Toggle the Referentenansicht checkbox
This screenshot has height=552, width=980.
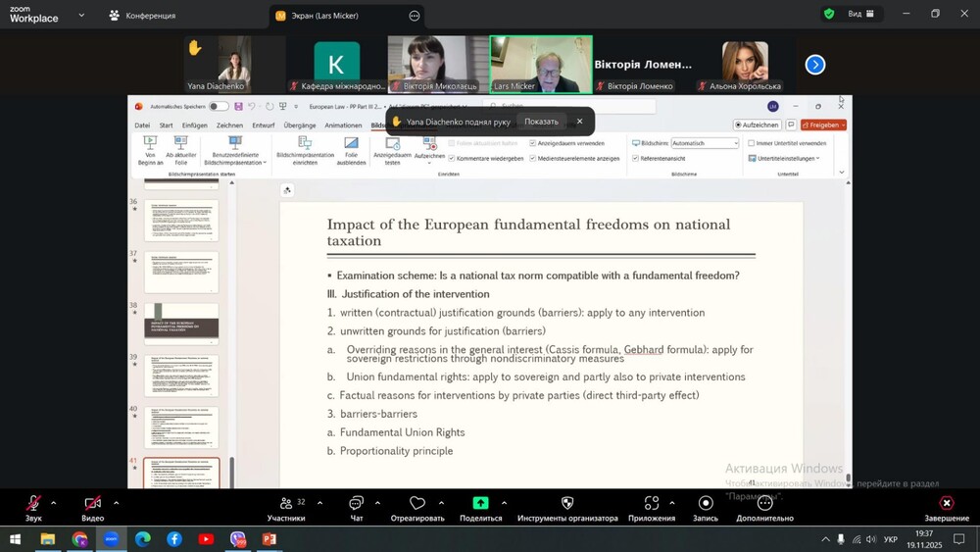(x=635, y=158)
